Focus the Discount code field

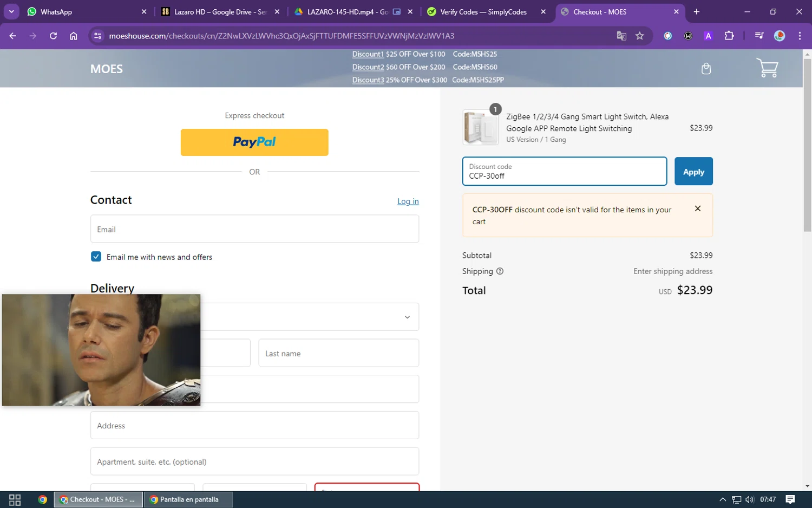coord(565,171)
